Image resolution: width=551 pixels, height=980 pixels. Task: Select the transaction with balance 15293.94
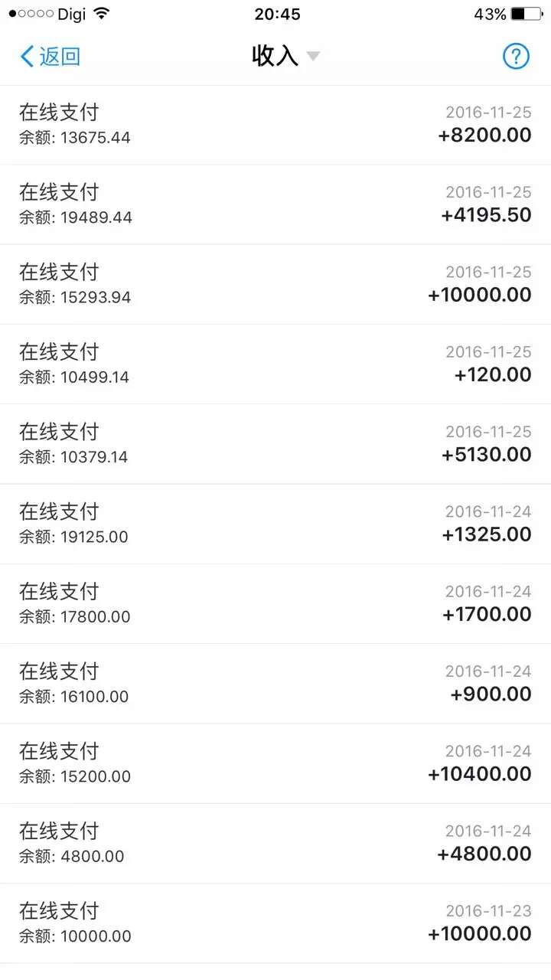coord(275,284)
